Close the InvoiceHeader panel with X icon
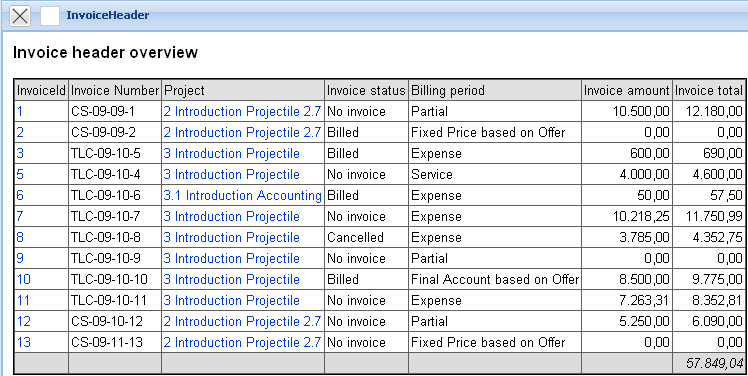The height and width of the screenshot is (376, 748). click(x=20, y=16)
